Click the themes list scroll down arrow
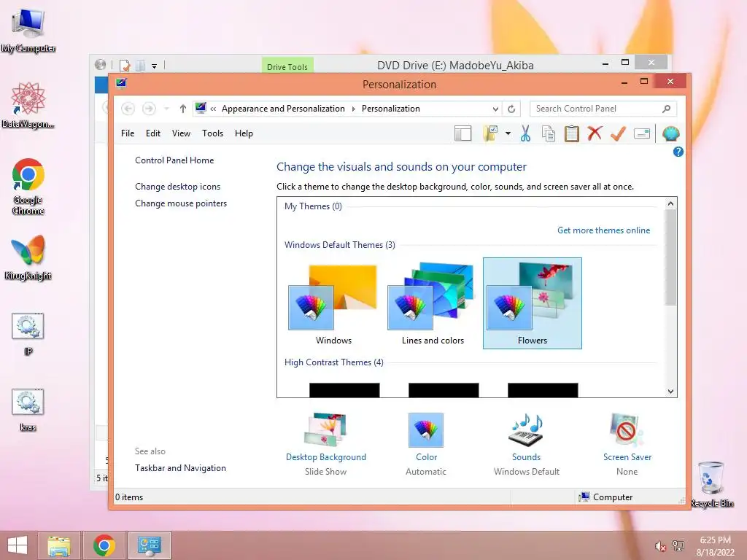This screenshot has width=747, height=560. pyautogui.click(x=671, y=392)
